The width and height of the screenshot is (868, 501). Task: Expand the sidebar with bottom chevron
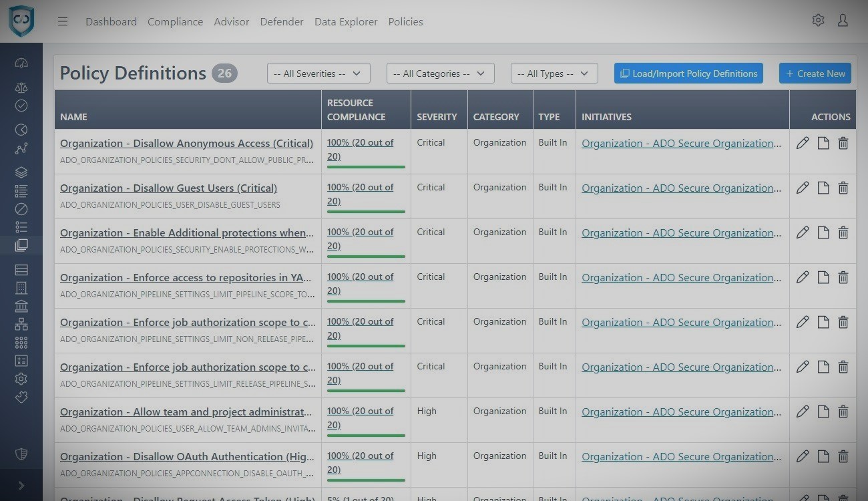[21, 486]
